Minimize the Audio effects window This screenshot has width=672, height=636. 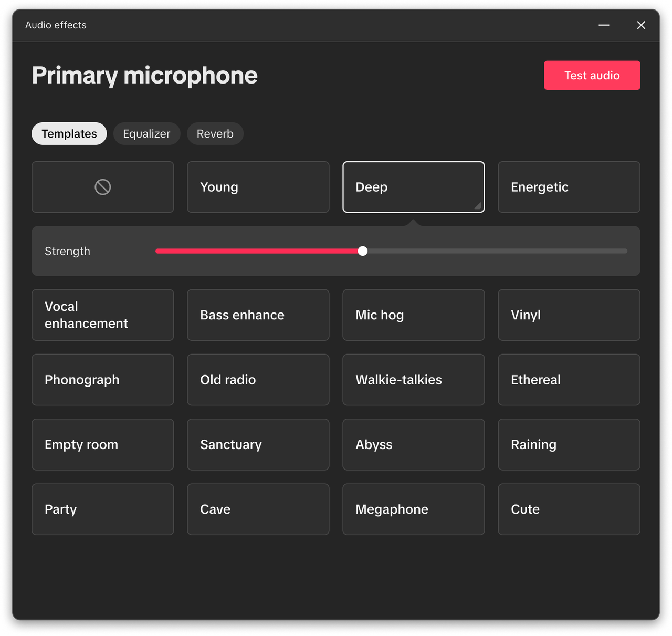point(604,25)
